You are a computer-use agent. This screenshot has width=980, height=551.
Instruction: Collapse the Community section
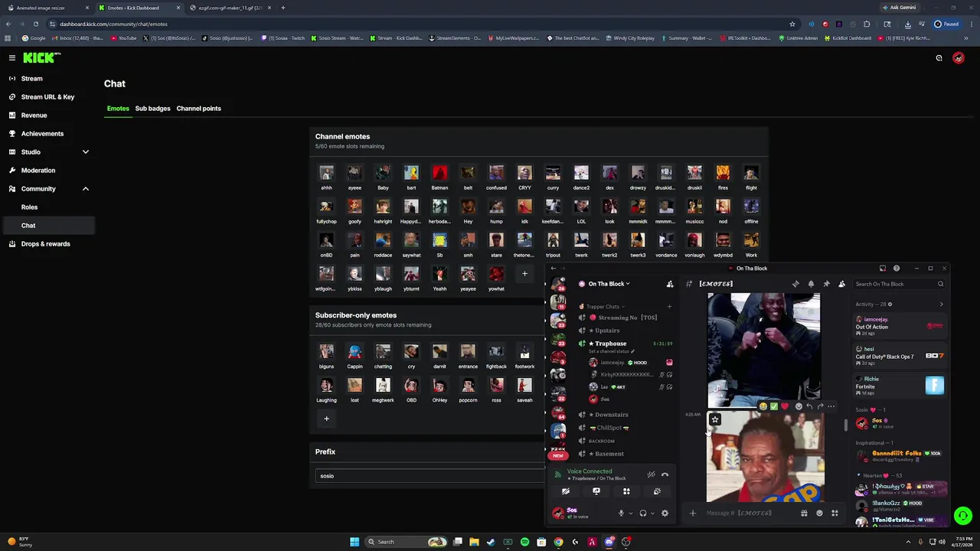(x=47, y=189)
